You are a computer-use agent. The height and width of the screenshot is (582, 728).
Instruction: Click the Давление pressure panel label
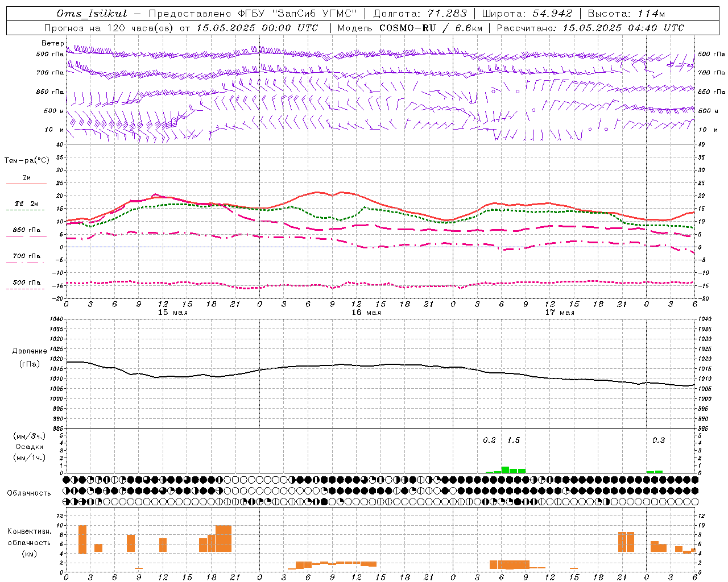pos(30,351)
